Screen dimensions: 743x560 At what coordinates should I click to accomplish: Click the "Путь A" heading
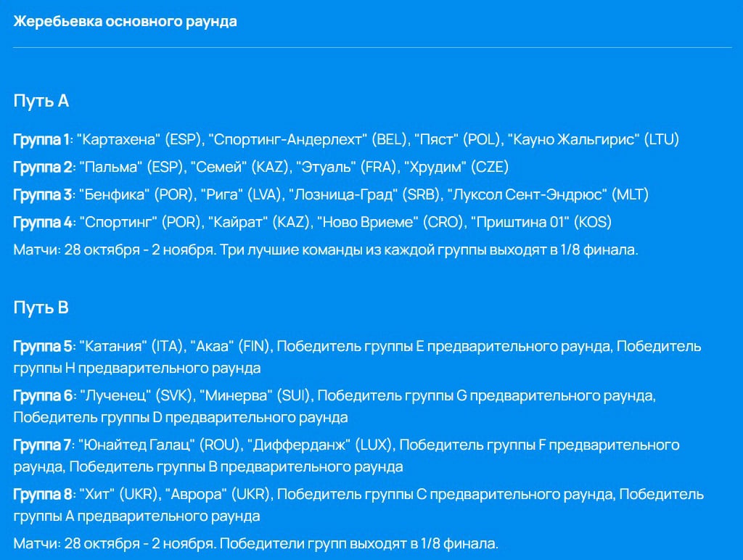pos(41,101)
